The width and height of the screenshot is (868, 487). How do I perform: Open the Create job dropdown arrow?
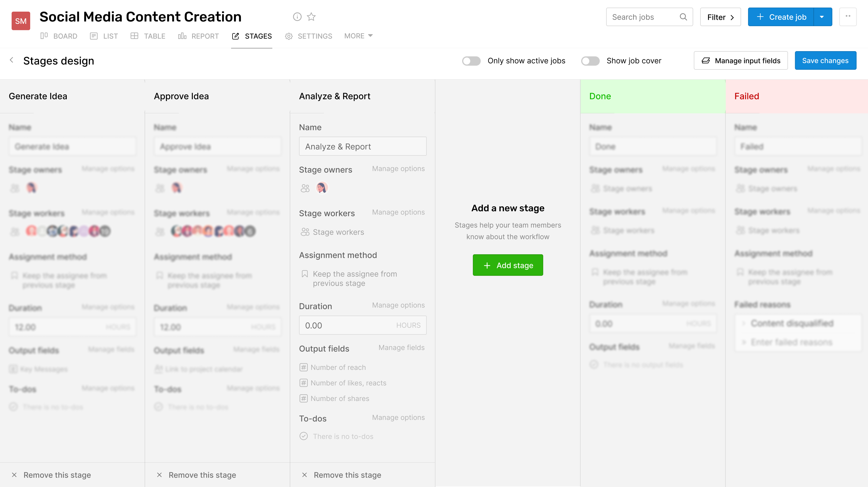coord(822,17)
